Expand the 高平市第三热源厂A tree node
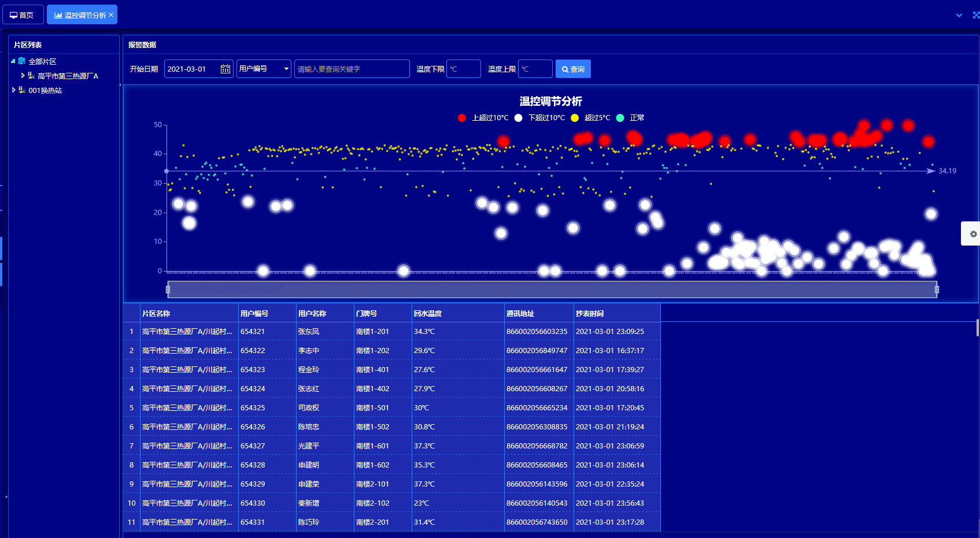This screenshot has height=538, width=980. [23, 76]
